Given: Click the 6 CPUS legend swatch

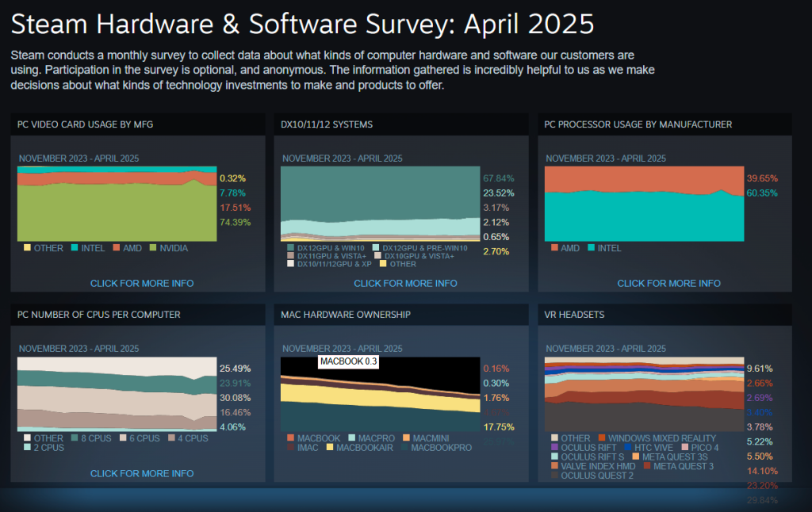Looking at the screenshot, I should click(123, 437).
